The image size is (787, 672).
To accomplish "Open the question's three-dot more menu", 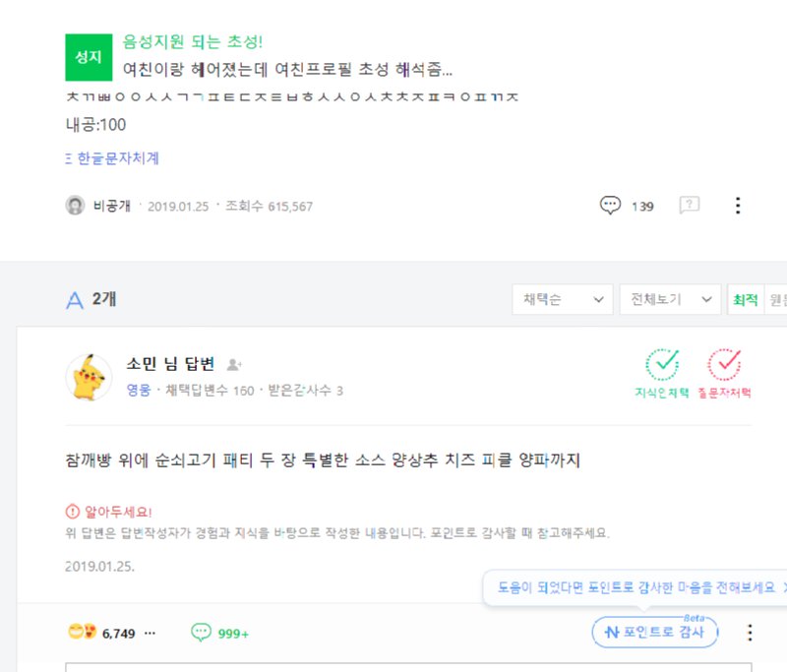I will (738, 206).
